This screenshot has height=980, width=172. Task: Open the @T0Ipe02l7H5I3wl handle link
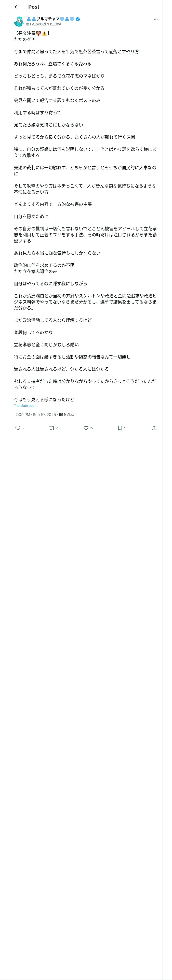(44, 24)
